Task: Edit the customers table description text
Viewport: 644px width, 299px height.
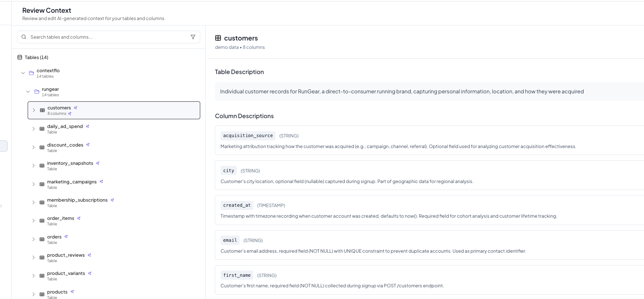Action: [x=429, y=92]
